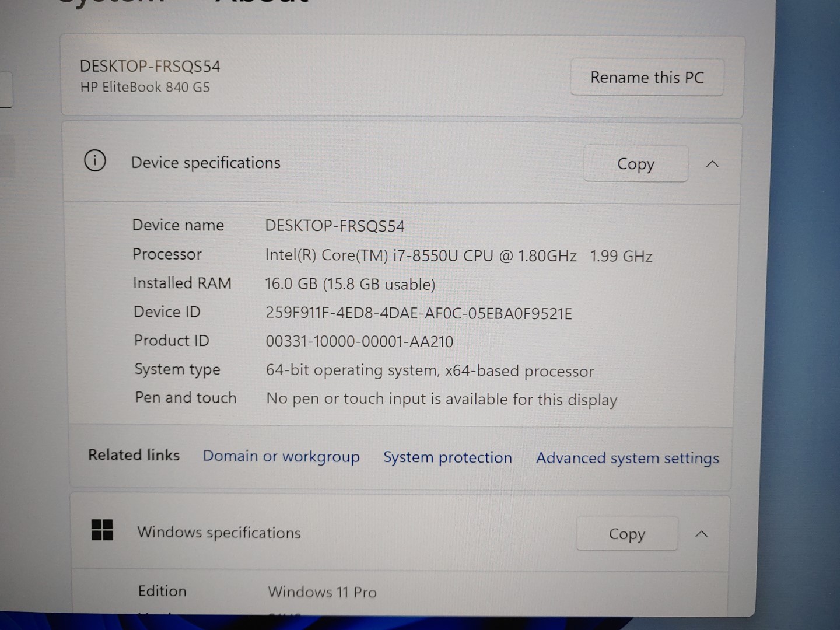
Task: Click the Pen and touch label
Action: (185, 397)
